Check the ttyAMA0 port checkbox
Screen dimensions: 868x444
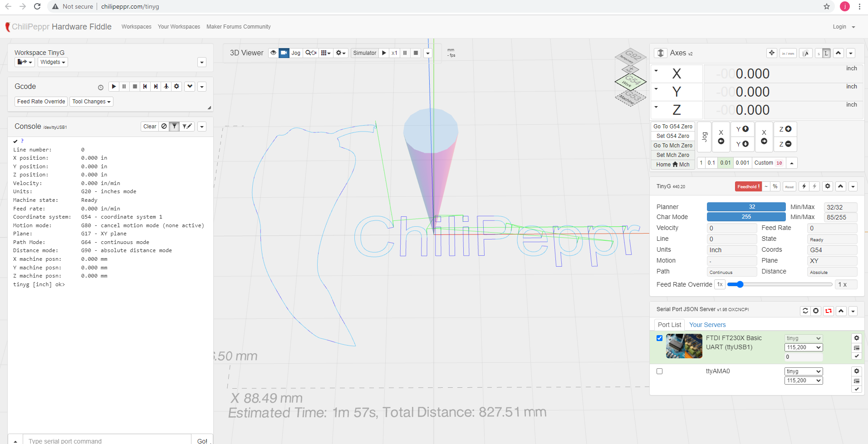click(x=660, y=371)
